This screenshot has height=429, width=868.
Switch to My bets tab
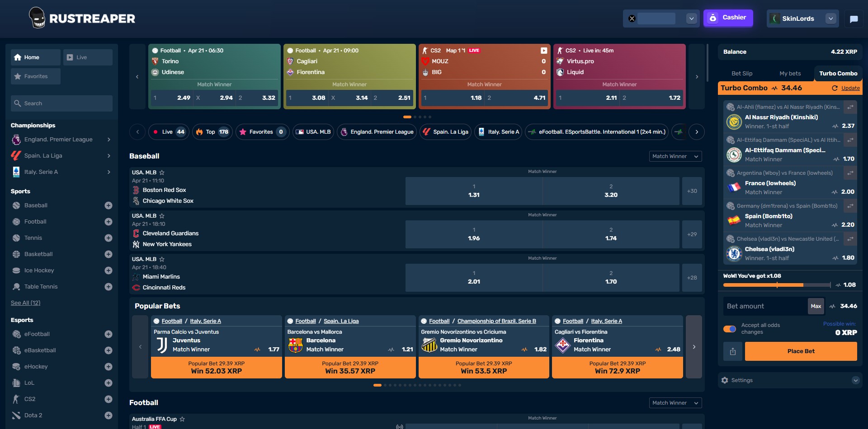click(x=790, y=74)
